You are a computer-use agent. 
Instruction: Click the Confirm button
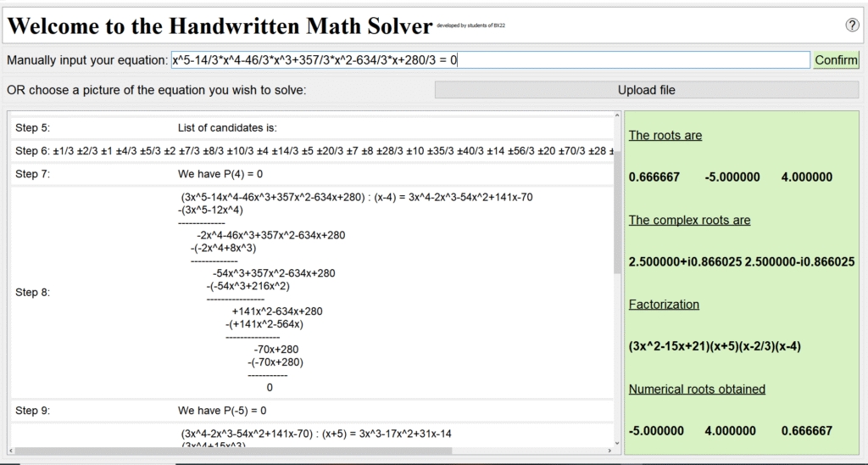coord(836,60)
